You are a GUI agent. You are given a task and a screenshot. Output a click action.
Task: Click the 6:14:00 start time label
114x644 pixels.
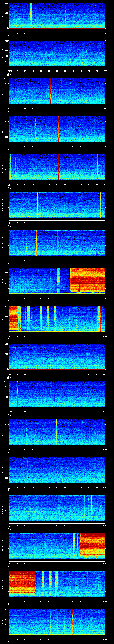coord(9,525)
